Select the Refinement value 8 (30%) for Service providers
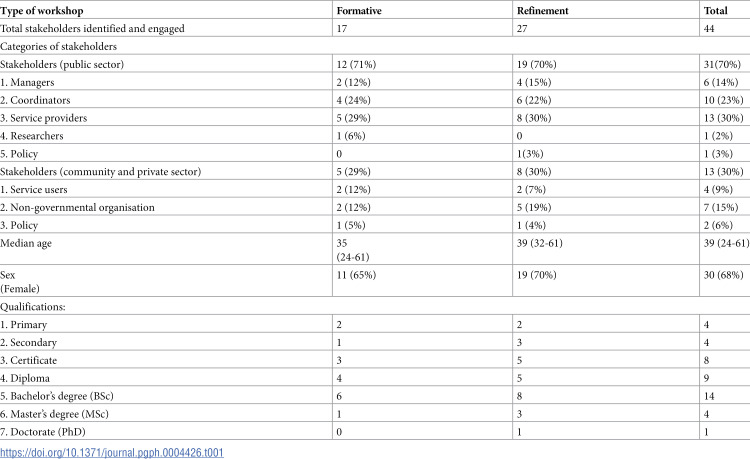This screenshot has width=750, height=459. coord(534,118)
